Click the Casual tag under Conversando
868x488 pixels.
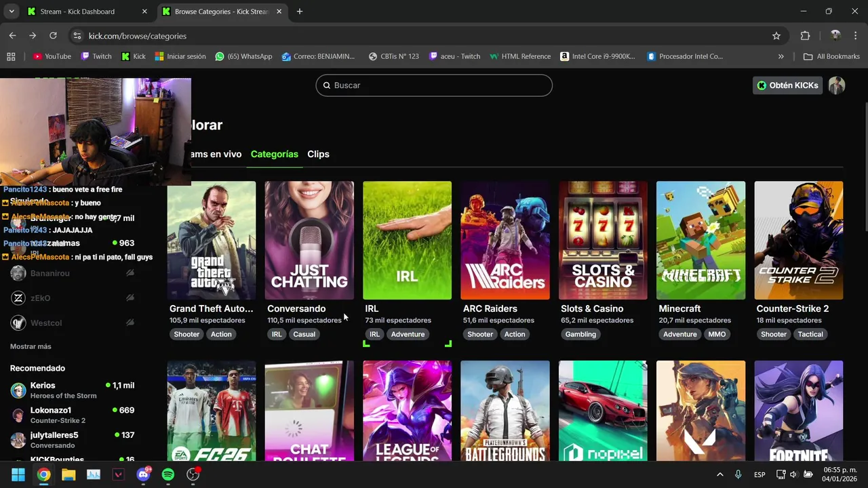tap(304, 334)
